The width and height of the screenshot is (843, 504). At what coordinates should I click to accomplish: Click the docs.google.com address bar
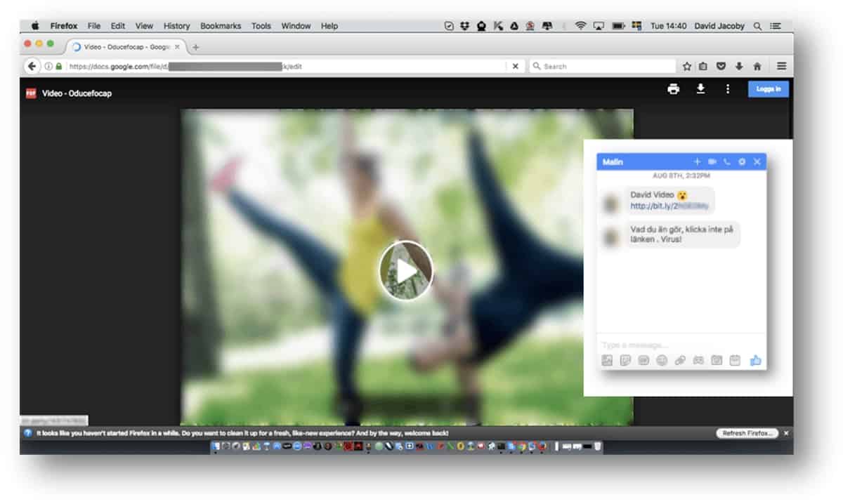click(x=285, y=67)
